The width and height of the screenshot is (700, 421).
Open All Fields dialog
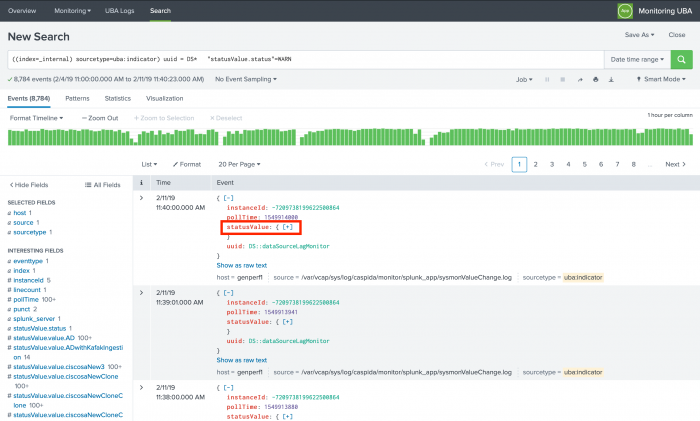(x=103, y=185)
